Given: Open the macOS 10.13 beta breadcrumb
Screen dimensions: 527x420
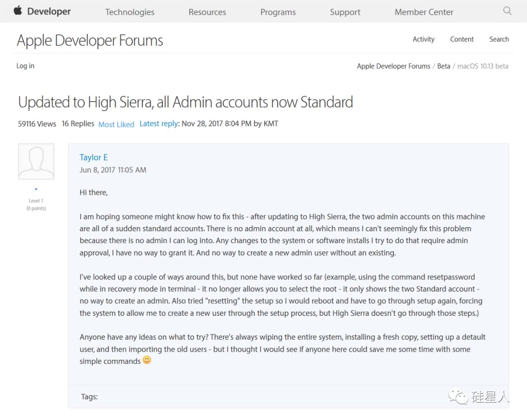Looking at the screenshot, I should pos(483,66).
